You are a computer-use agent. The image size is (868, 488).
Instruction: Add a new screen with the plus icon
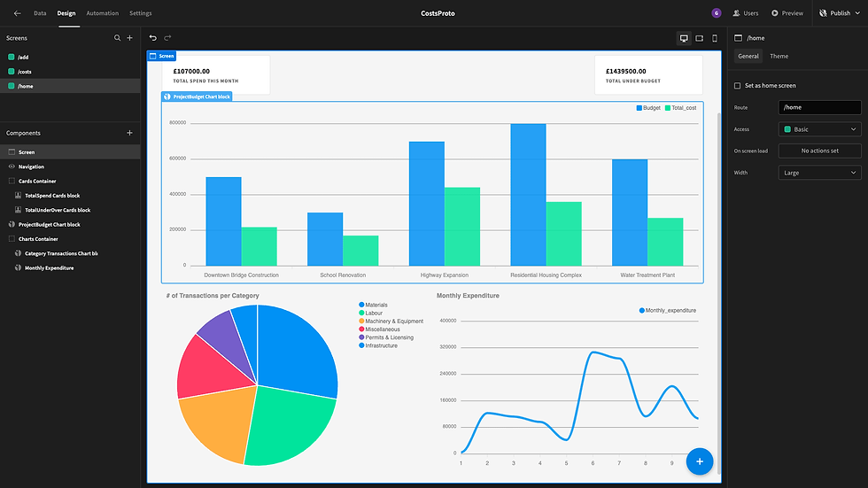[x=129, y=38]
